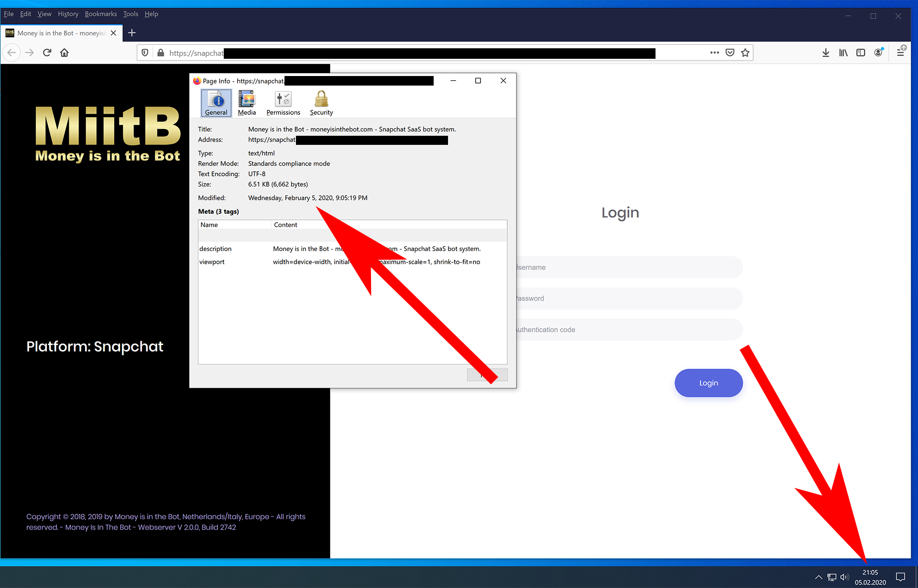Click the Authentication code field
Screen dimensions: 918x588
coord(629,329)
